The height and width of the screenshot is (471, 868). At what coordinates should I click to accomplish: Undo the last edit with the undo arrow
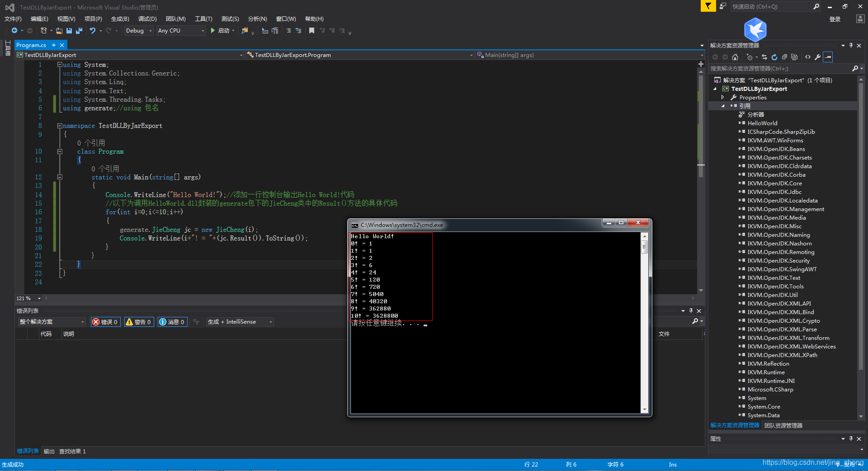[x=93, y=31]
